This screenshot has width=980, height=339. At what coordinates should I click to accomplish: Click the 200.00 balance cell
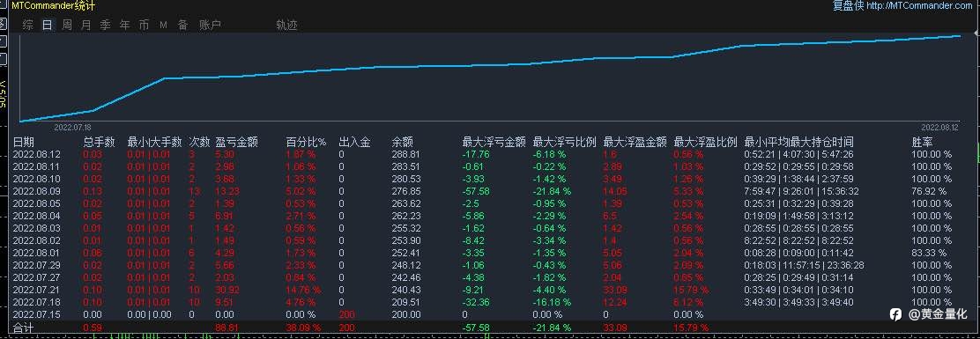point(405,314)
